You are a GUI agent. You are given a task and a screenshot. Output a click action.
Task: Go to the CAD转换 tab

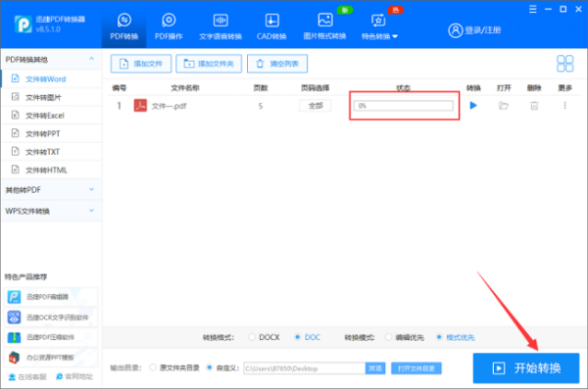tap(271, 26)
